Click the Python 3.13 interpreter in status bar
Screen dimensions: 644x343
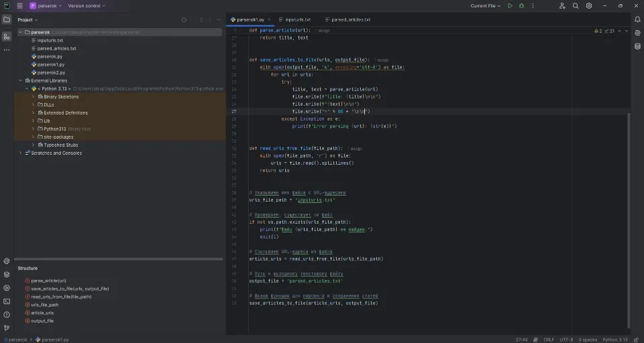614,340
